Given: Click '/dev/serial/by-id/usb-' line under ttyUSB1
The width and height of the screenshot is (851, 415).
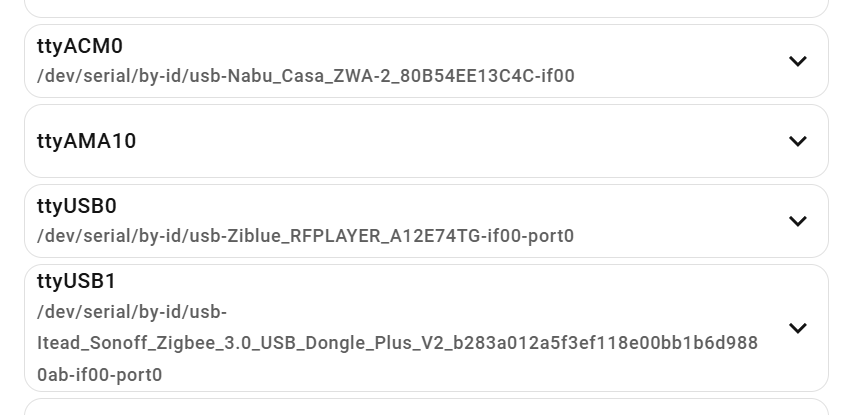Looking at the screenshot, I should coord(132,311).
